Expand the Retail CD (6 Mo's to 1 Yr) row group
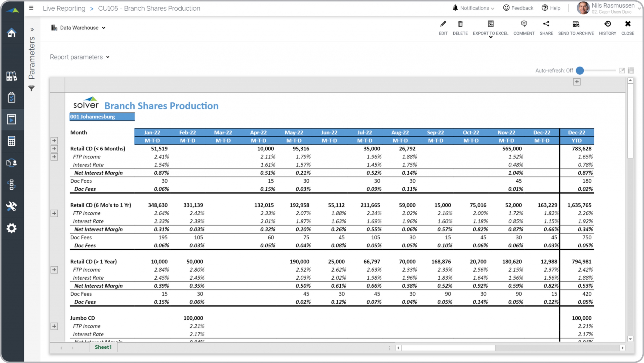This screenshot has width=644, height=363. pyautogui.click(x=54, y=213)
